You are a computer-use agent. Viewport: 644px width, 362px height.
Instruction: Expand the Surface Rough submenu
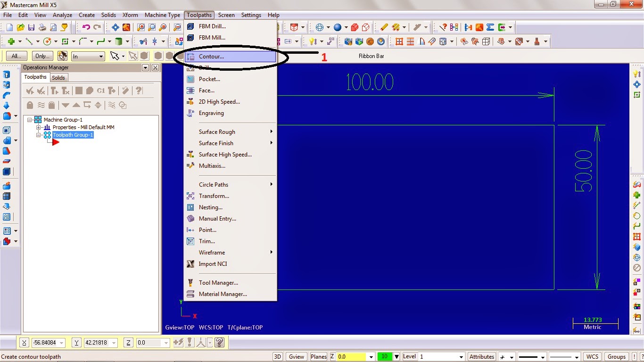[272, 132]
